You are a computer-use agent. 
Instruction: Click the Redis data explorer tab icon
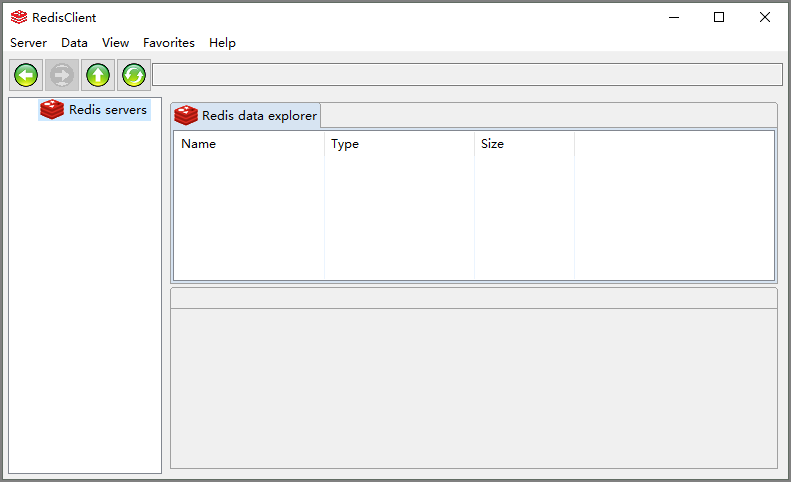tap(186, 115)
